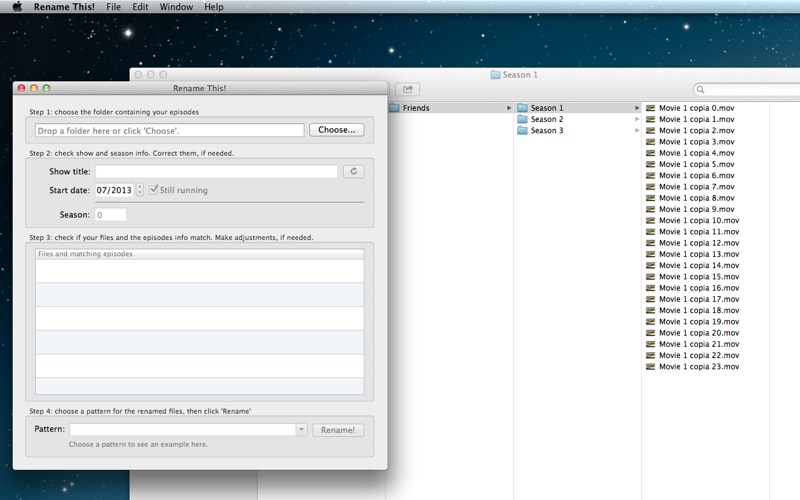
Task: Click the refresh icon beside Show title
Action: click(353, 172)
